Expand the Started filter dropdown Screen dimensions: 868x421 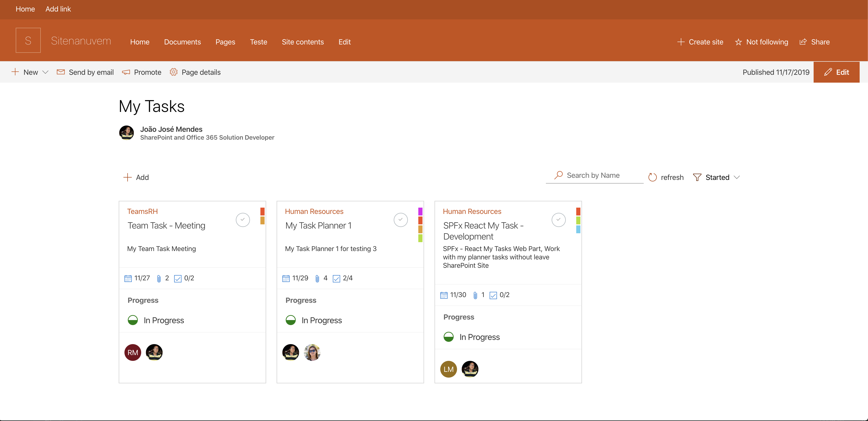[739, 177]
